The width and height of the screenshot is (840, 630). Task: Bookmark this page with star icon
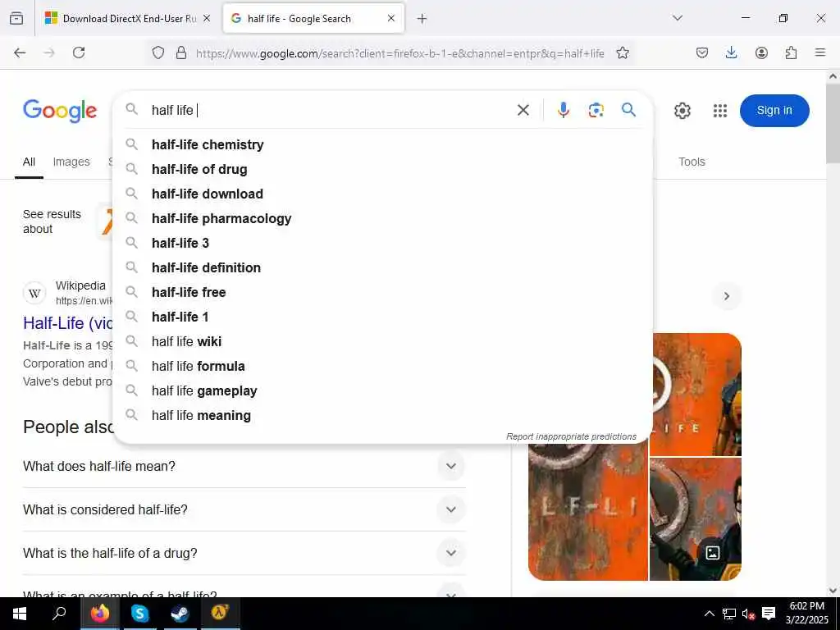pyautogui.click(x=622, y=52)
